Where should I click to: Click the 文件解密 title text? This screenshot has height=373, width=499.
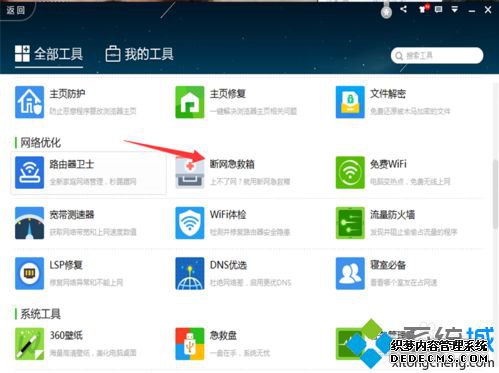pos(388,94)
